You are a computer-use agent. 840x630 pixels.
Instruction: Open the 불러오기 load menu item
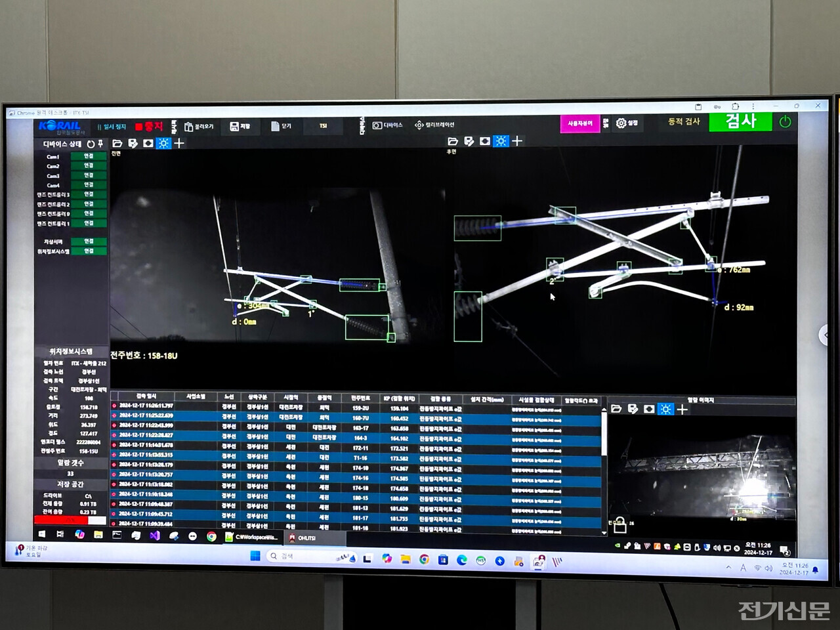(199, 126)
